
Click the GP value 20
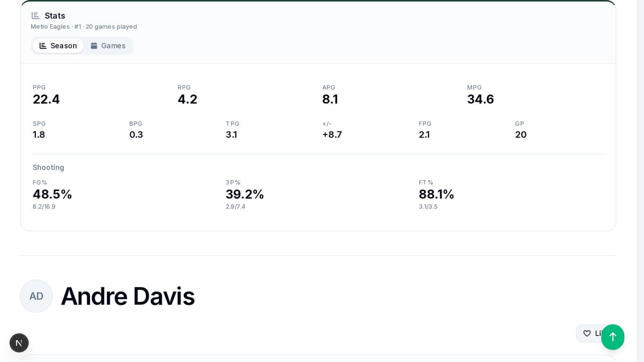click(520, 134)
